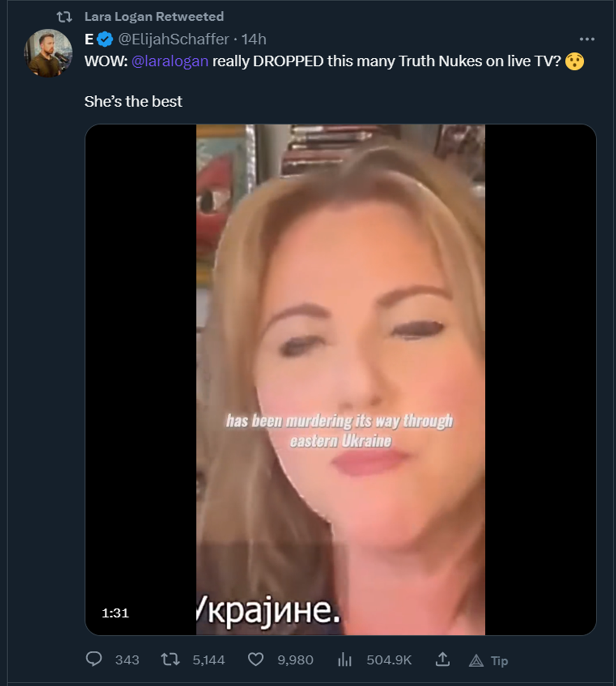
Task: Open the 14h timestamp link
Action: 254,39
